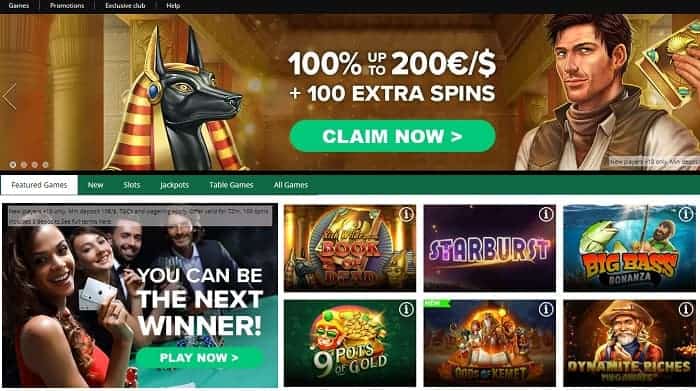Open info icon on Dynamite Riches

(x=685, y=309)
